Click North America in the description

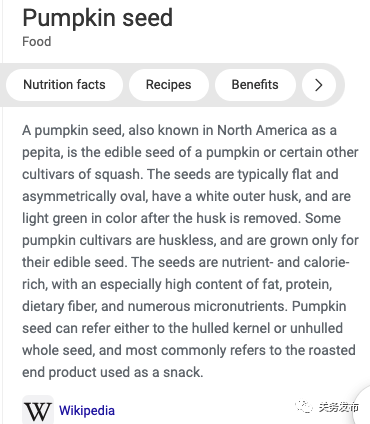[262, 130]
